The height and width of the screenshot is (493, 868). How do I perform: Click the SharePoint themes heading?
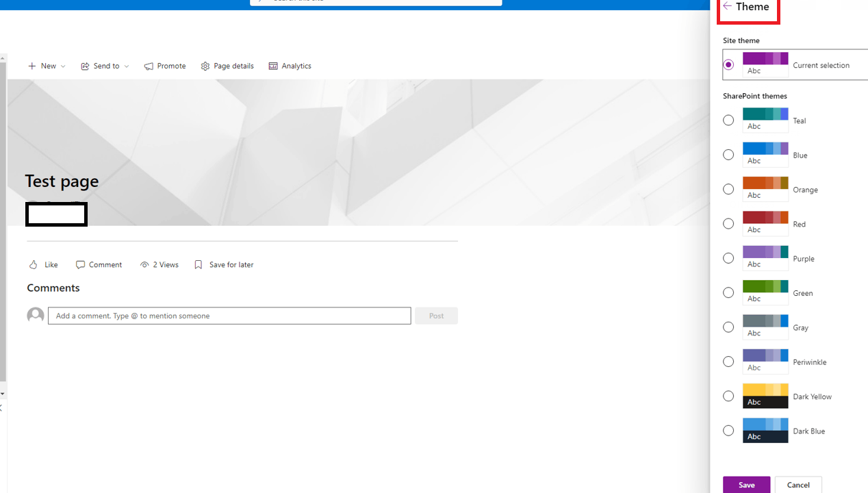[x=755, y=96]
